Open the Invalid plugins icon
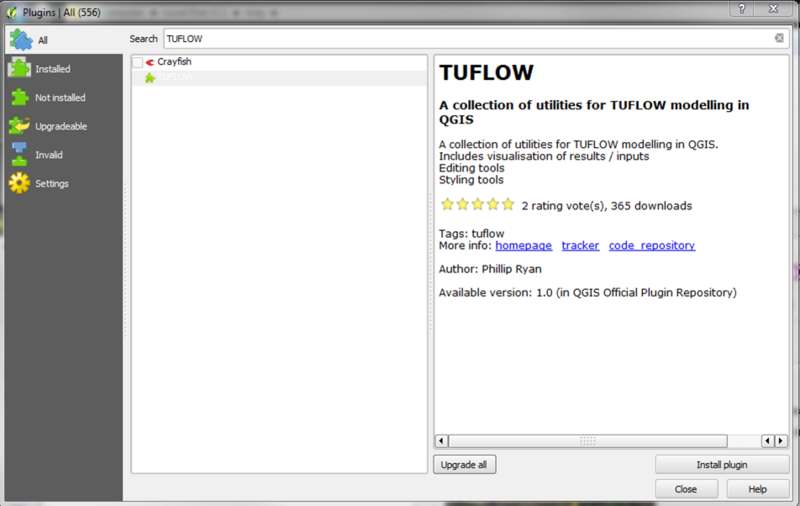This screenshot has width=800, height=506. [19, 155]
